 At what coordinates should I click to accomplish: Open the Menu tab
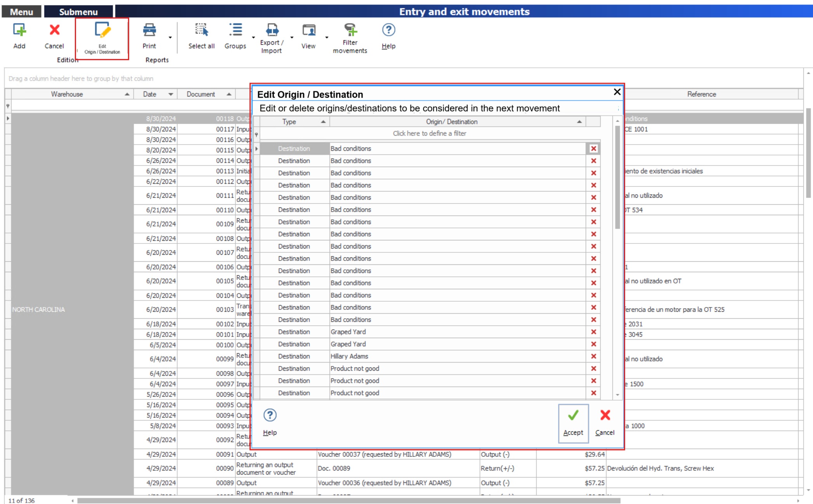point(21,12)
